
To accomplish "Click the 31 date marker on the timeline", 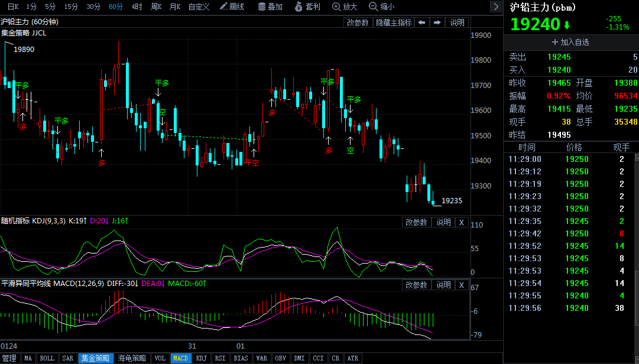I will coord(192,346).
